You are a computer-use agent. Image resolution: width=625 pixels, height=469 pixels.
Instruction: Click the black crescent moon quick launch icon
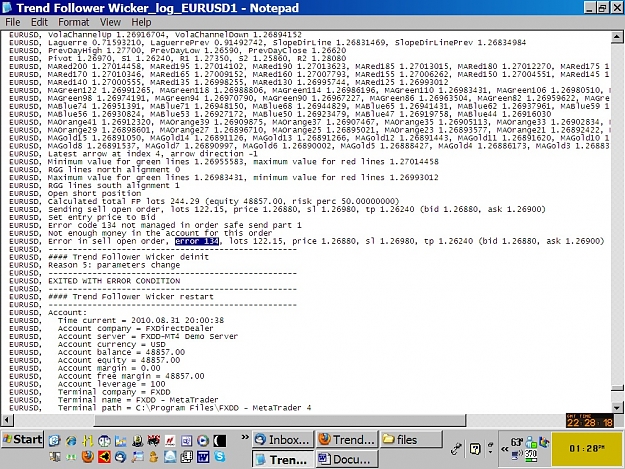(220, 441)
